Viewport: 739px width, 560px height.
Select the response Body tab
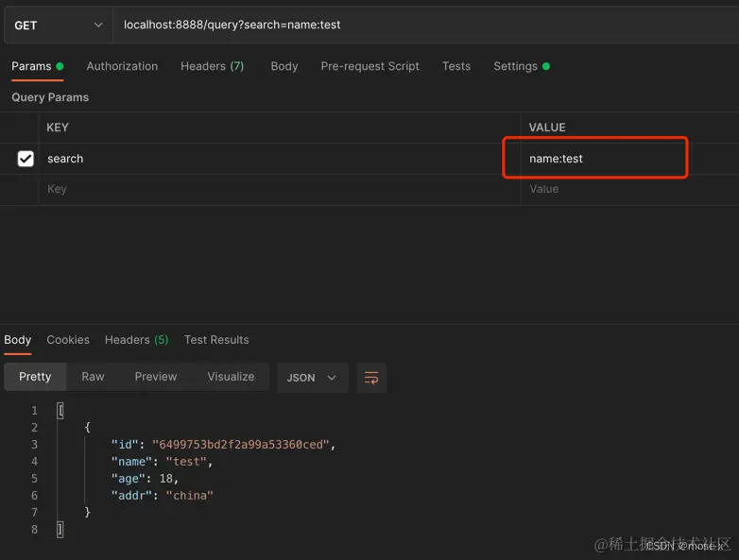(17, 340)
